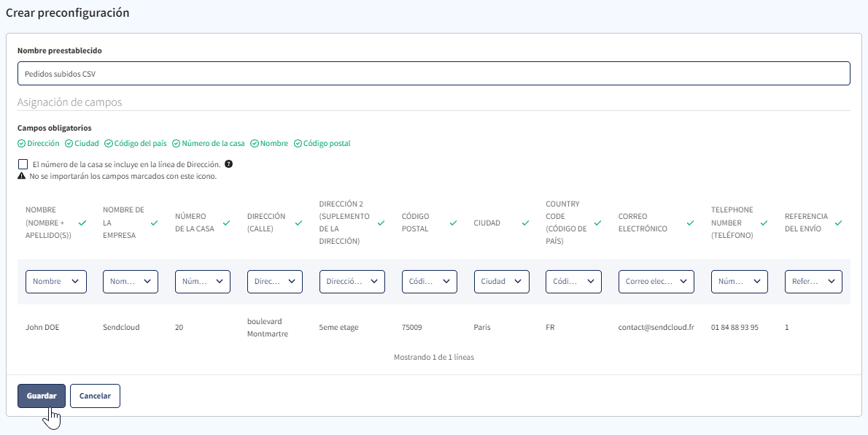
Task: Click the green check beside CORREO ELECTRÓNICO header
Action: [x=690, y=223]
